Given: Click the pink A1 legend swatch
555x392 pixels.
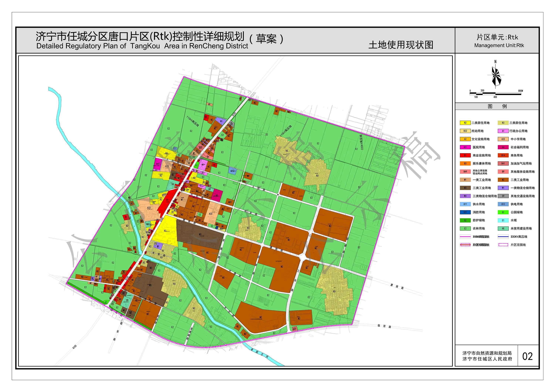Looking at the screenshot, I should pos(503,131).
